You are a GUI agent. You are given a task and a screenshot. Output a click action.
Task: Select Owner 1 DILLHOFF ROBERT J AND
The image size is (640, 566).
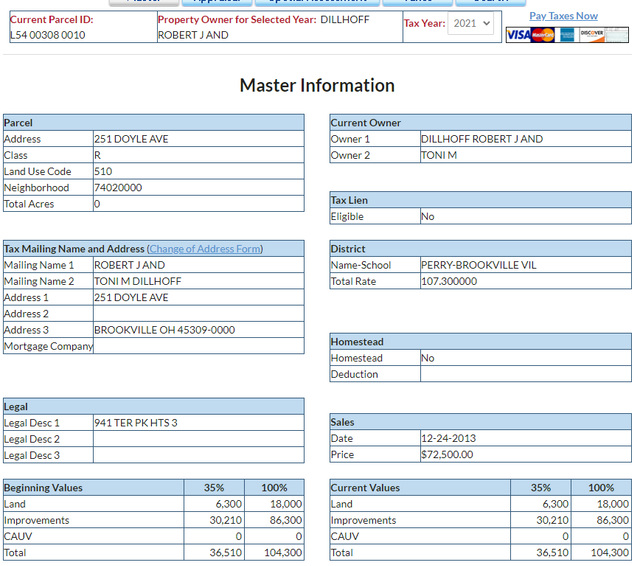pyautogui.click(x=482, y=139)
